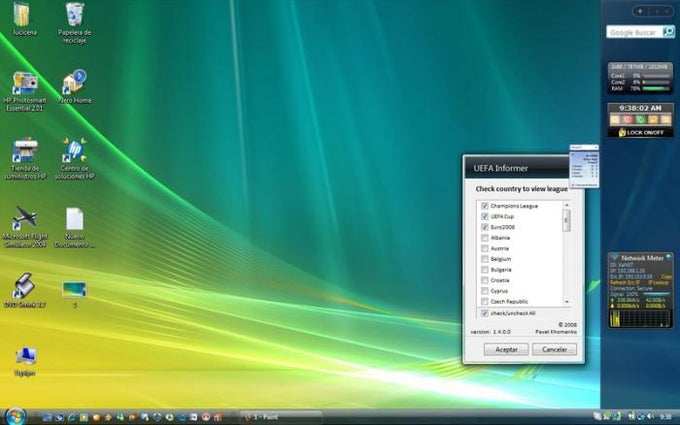This screenshot has height=425, width=680.
Task: Click the Google search magnifier button
Action: click(669, 32)
